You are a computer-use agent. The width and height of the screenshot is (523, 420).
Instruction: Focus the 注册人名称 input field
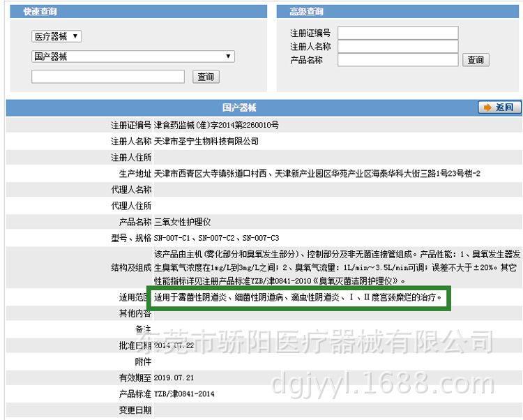tap(398, 46)
